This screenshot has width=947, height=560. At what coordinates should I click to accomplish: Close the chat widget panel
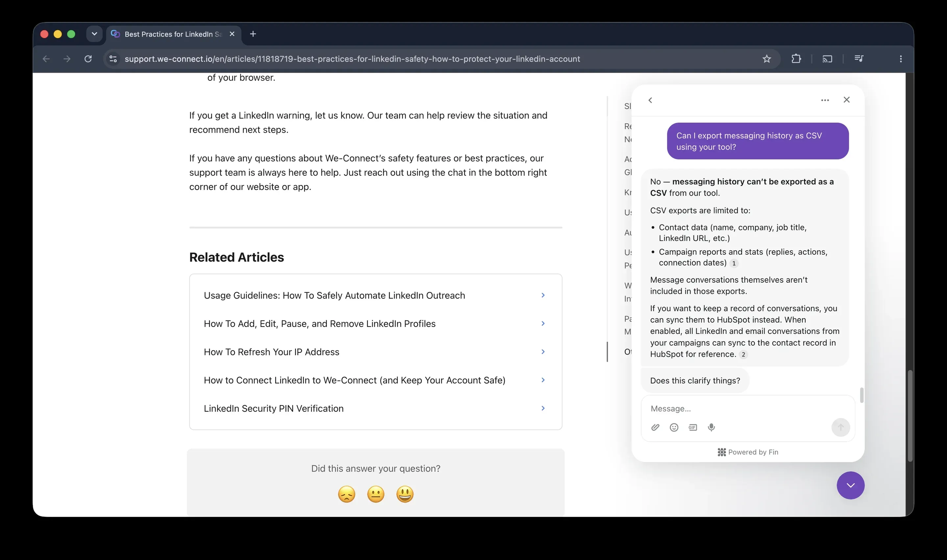[x=846, y=100]
